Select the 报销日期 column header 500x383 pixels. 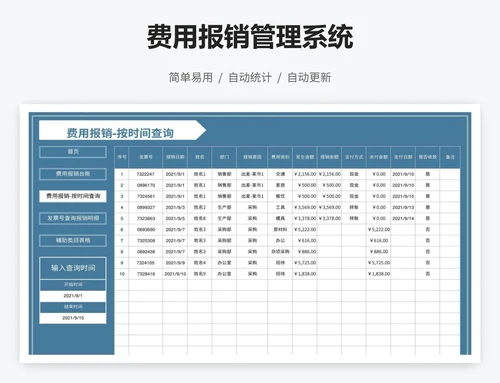pyautogui.click(x=175, y=157)
